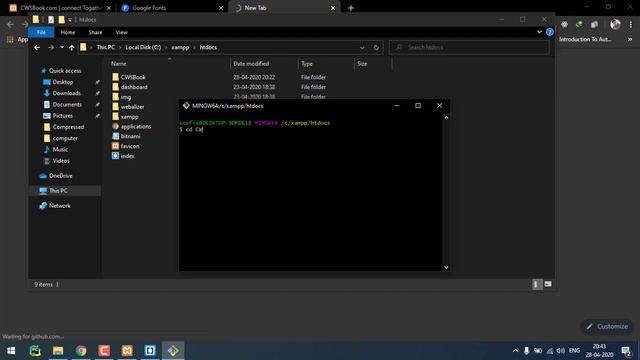Switch to large icons view layout
The width and height of the screenshot is (640, 360).
[548, 284]
